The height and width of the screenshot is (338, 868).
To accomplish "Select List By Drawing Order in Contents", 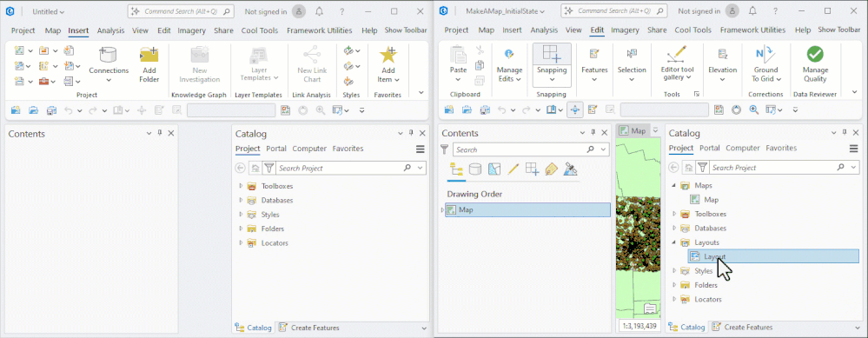I will pos(457,169).
